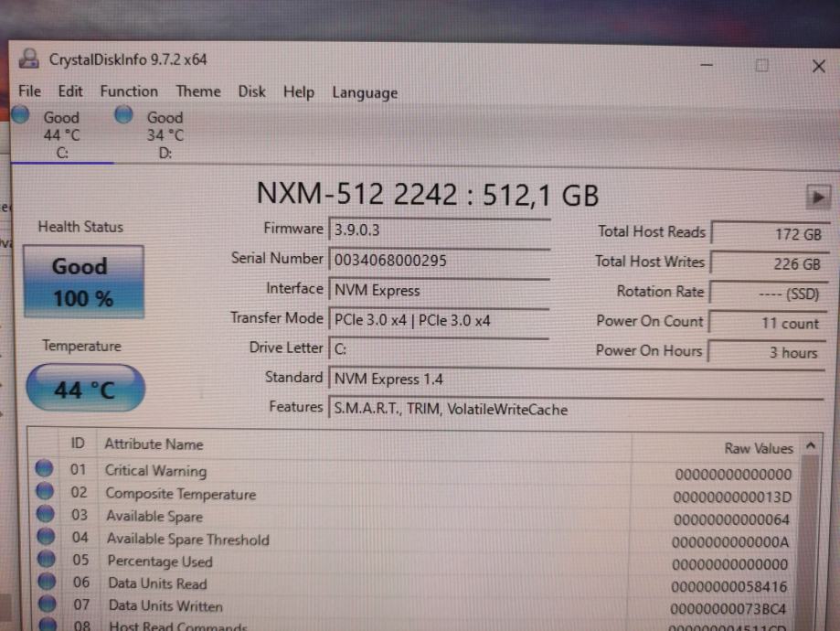Click the status orb for Available Spare
Viewport: 840px width, 631px height.
point(46,513)
